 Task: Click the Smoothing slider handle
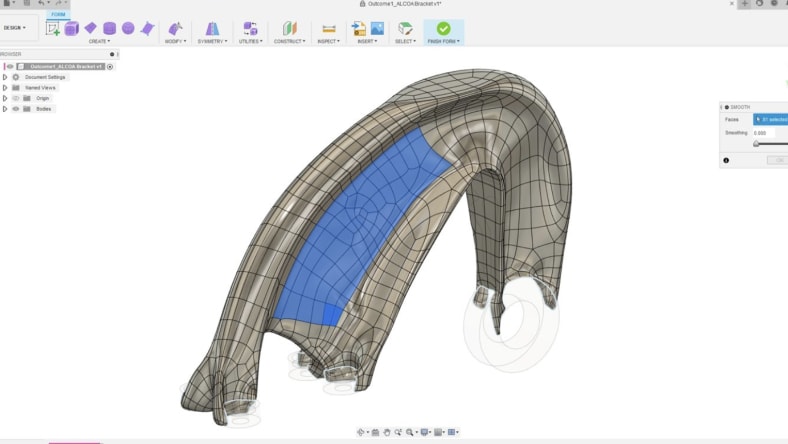pos(756,144)
